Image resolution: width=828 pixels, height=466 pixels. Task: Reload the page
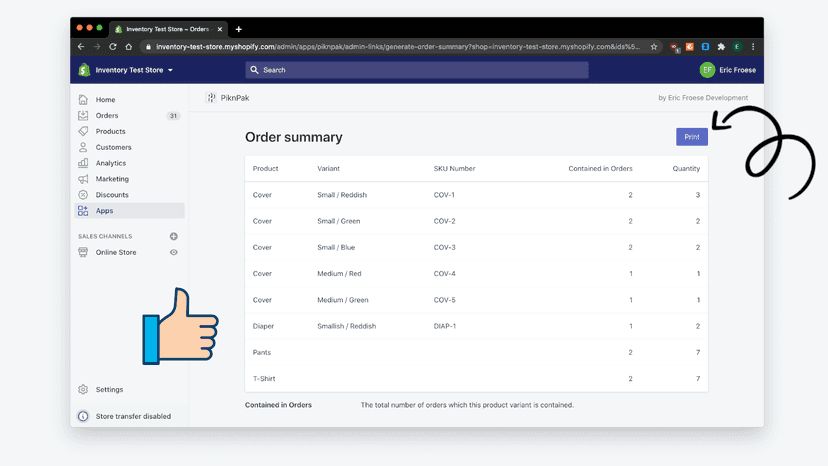point(112,46)
